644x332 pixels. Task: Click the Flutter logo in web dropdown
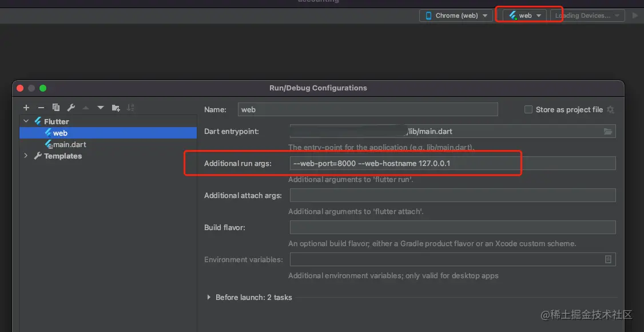pyautogui.click(x=512, y=15)
